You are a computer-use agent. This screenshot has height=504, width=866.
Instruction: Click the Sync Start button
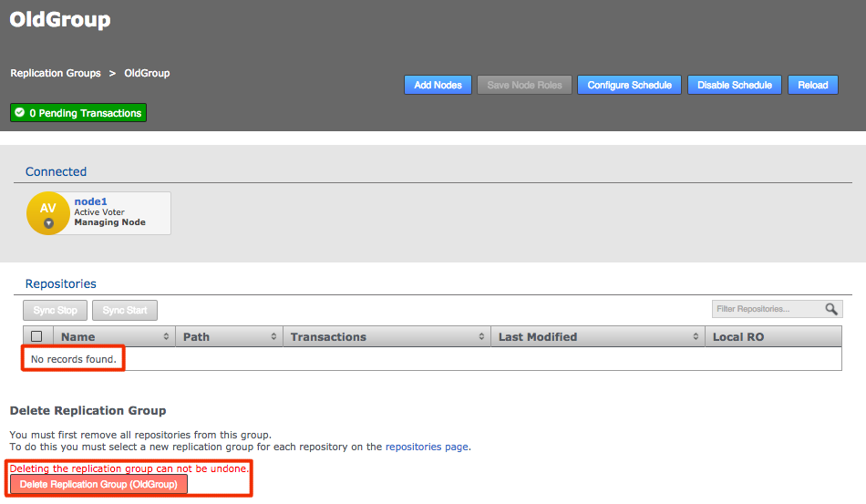125,311
